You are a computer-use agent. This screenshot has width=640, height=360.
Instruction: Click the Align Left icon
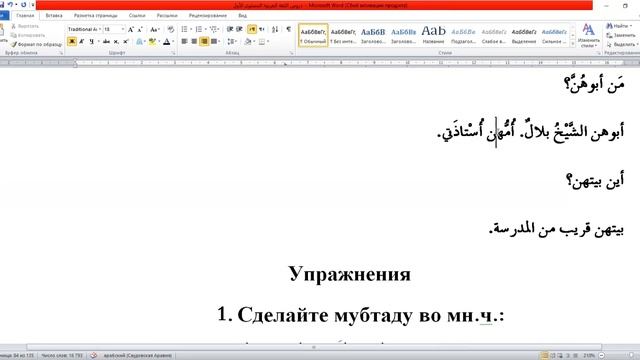tap(184, 41)
